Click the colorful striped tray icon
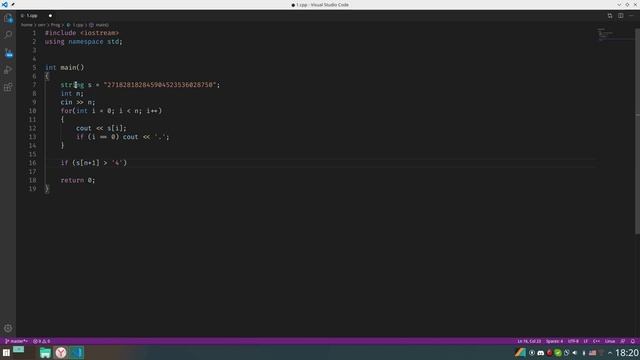This screenshot has height=360, width=640. tap(520, 353)
